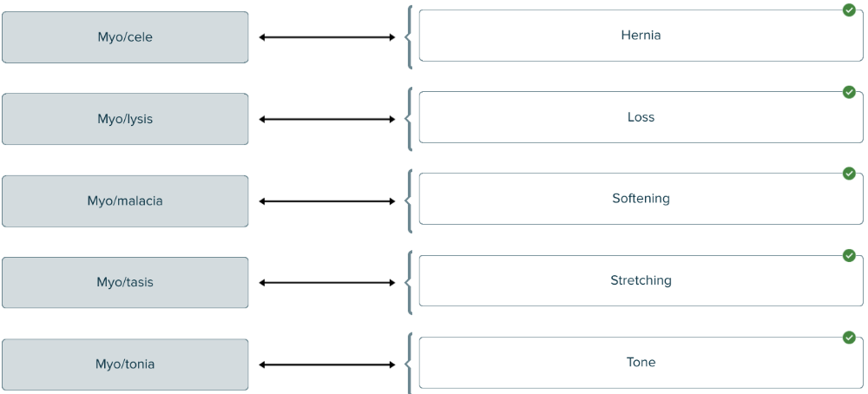Select the Myo/tasis term box

point(125,283)
